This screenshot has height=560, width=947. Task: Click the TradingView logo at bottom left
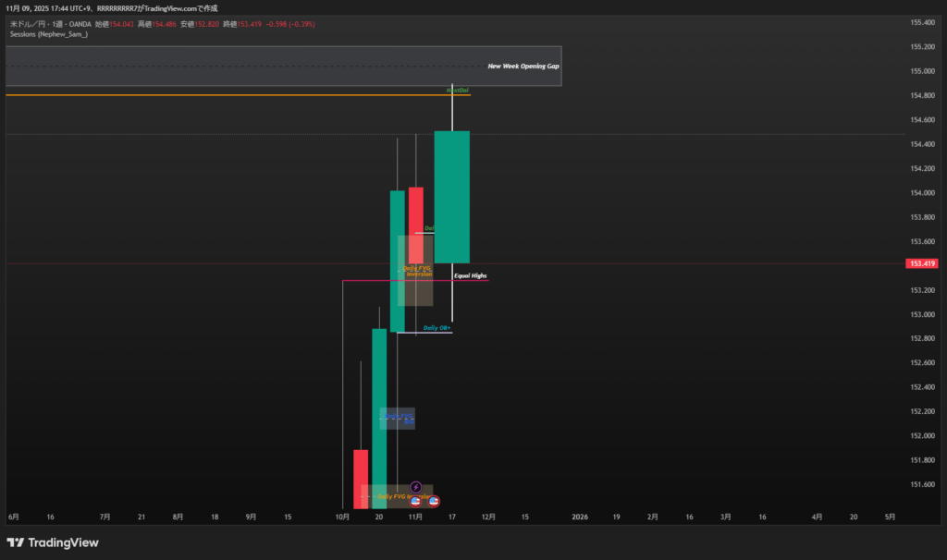(x=53, y=542)
